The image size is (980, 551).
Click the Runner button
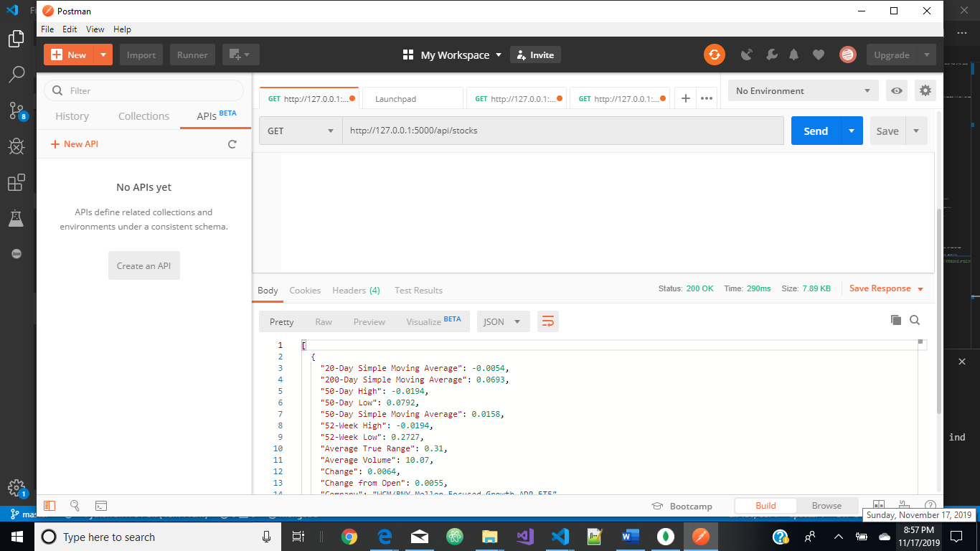tap(192, 55)
